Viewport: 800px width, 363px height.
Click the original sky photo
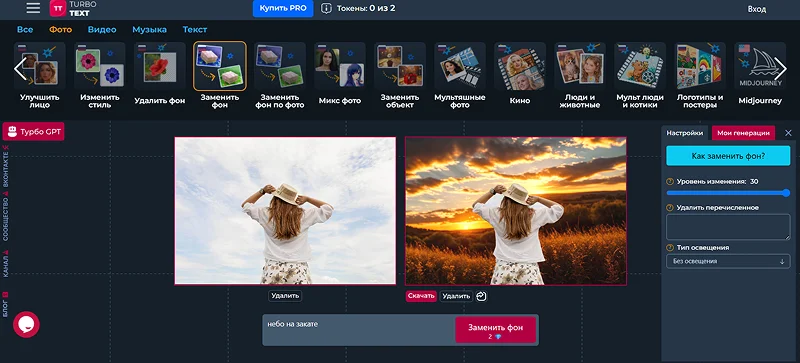tap(285, 210)
